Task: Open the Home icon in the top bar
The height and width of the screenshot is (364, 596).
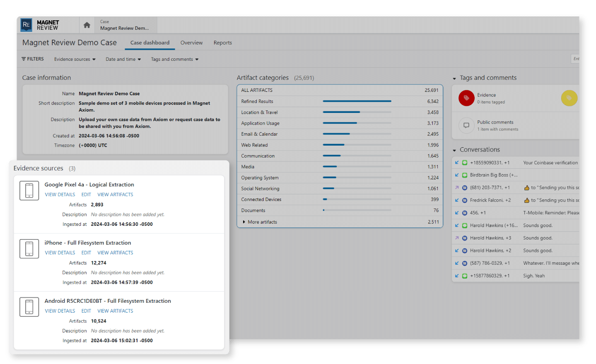Action: click(x=87, y=25)
